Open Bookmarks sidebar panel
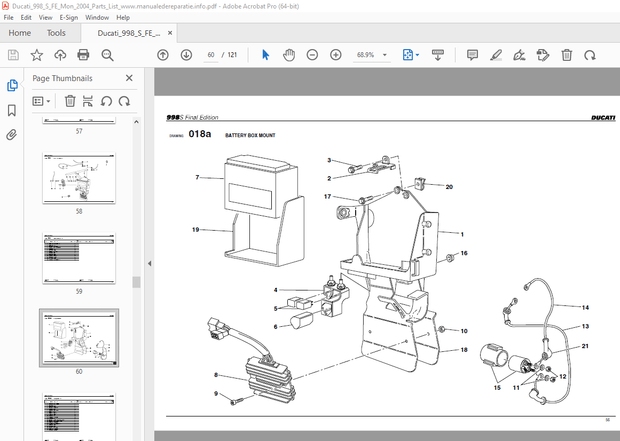This screenshot has height=441, width=620. pyautogui.click(x=12, y=110)
